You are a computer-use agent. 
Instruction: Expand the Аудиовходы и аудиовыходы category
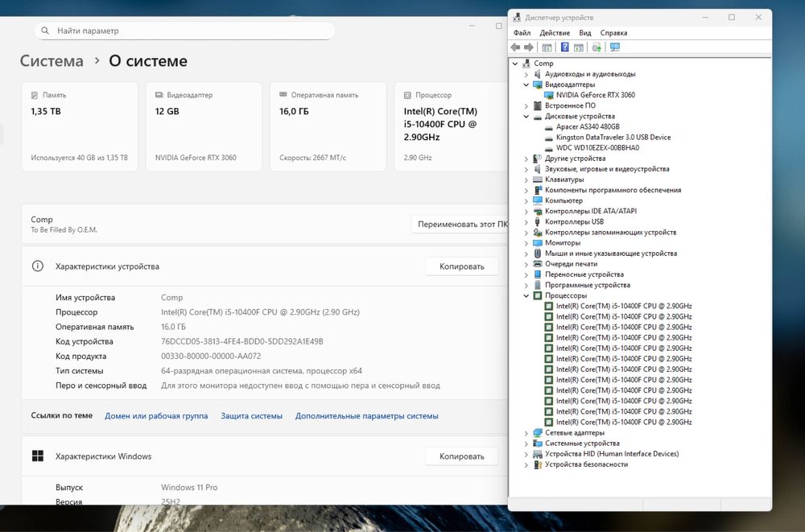pos(526,74)
